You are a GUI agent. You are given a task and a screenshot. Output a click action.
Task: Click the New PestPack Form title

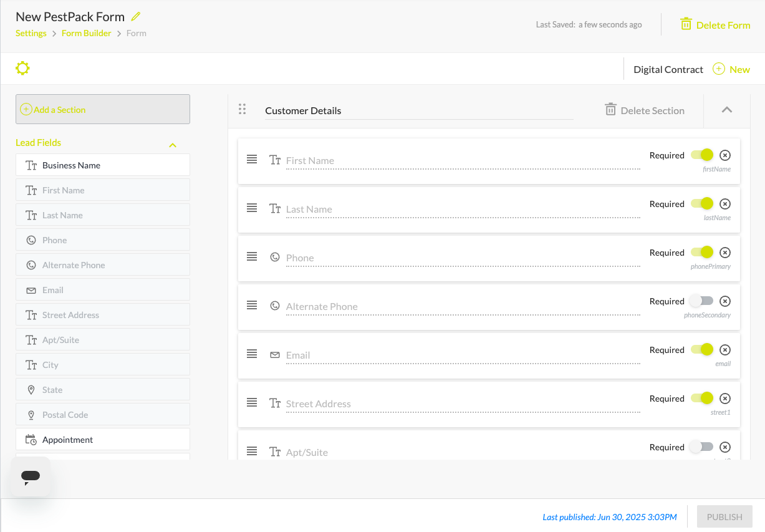[x=70, y=17]
